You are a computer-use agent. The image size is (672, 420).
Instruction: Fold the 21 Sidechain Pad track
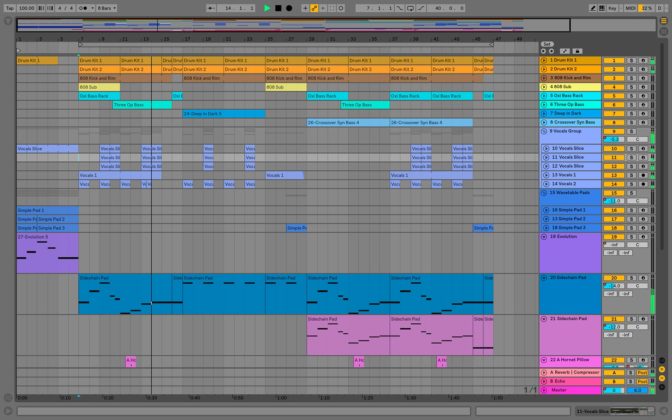click(x=544, y=319)
